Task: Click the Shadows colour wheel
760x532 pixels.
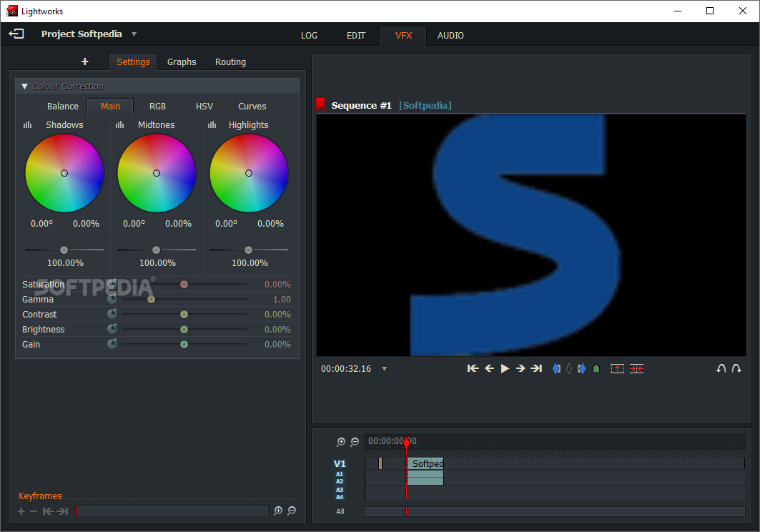Action: tap(64, 173)
